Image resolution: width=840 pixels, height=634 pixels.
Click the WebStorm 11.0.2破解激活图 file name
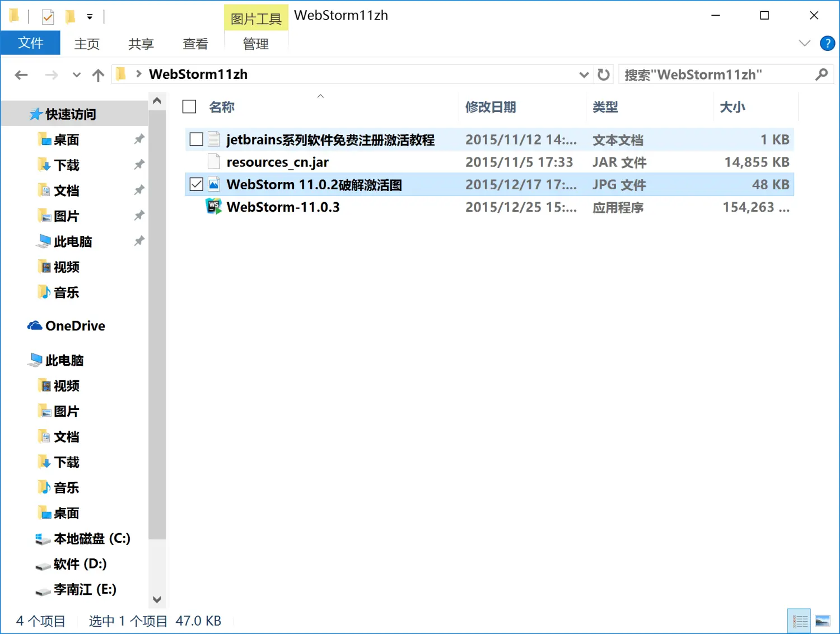pyautogui.click(x=314, y=184)
